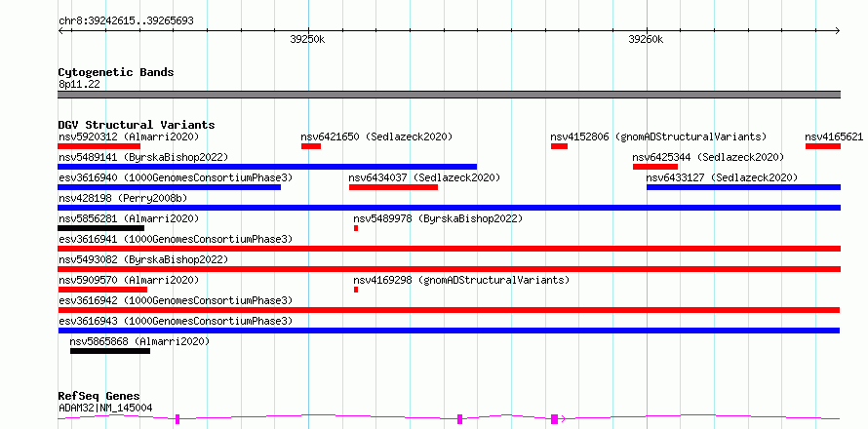Click the ADAM32 exon with direction arrow
Image resolution: width=868 pixels, height=429 pixels.
pyautogui.click(x=558, y=419)
